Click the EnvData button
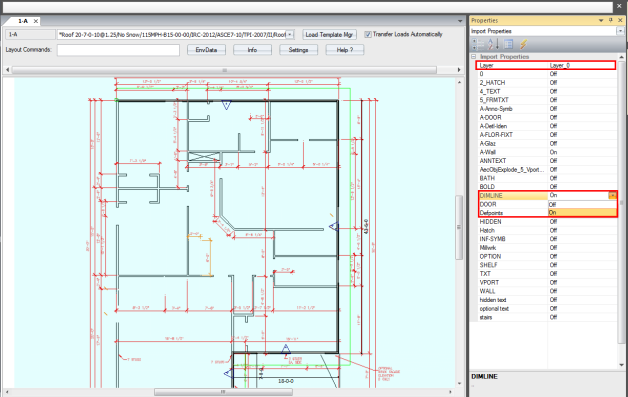Viewport: 628px width, 397px height. click(x=206, y=50)
